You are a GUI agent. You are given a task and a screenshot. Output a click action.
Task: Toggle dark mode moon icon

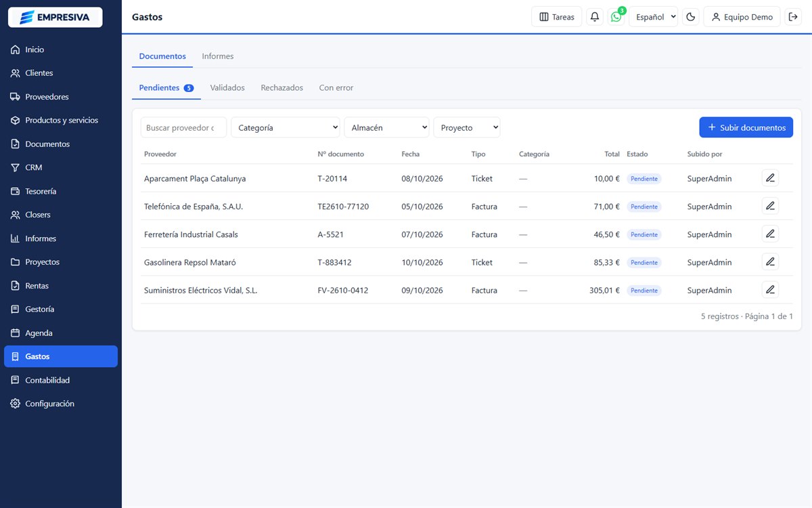tap(691, 17)
